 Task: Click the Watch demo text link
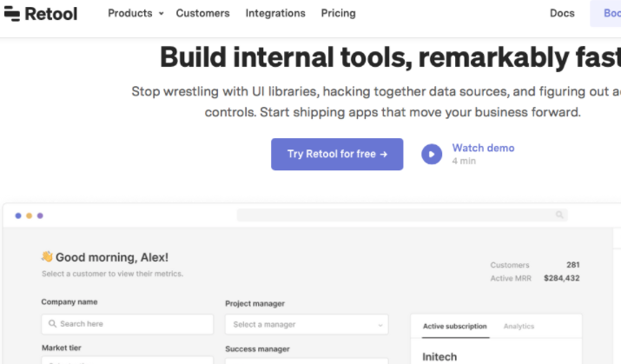click(x=483, y=149)
